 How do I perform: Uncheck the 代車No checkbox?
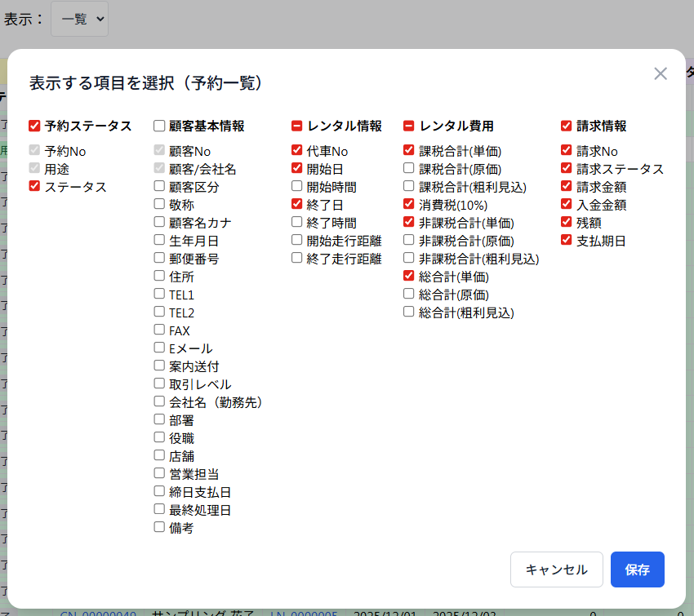[297, 150]
